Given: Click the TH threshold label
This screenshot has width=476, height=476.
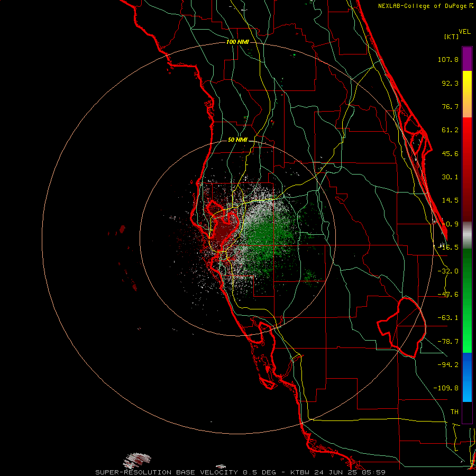Looking at the screenshot, I should (x=454, y=412).
